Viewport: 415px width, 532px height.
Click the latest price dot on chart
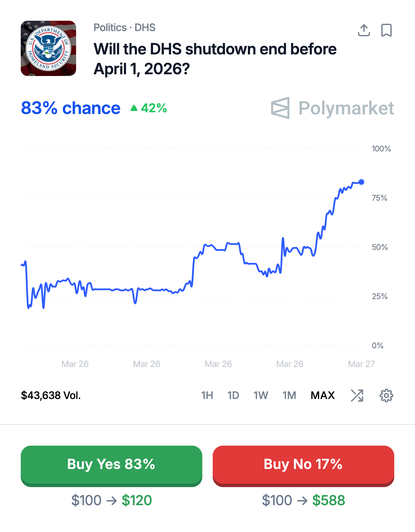pos(361,182)
